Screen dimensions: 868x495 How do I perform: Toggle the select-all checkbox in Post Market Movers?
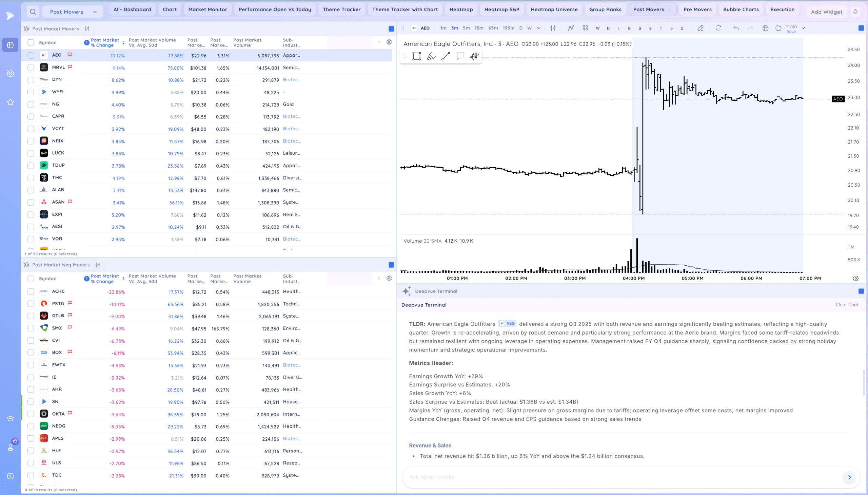point(31,42)
